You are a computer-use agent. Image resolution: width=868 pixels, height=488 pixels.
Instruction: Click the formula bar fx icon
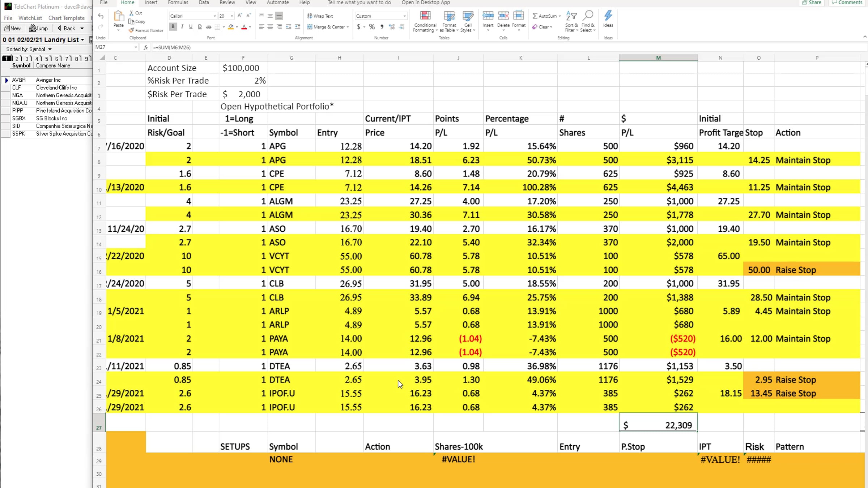(x=145, y=47)
